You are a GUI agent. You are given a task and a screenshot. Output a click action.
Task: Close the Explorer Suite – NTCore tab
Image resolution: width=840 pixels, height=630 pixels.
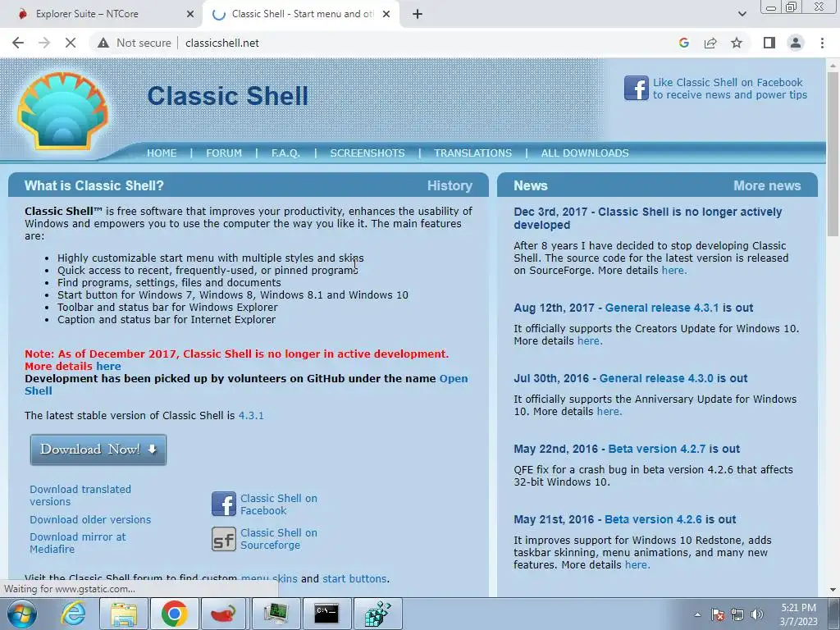point(190,14)
